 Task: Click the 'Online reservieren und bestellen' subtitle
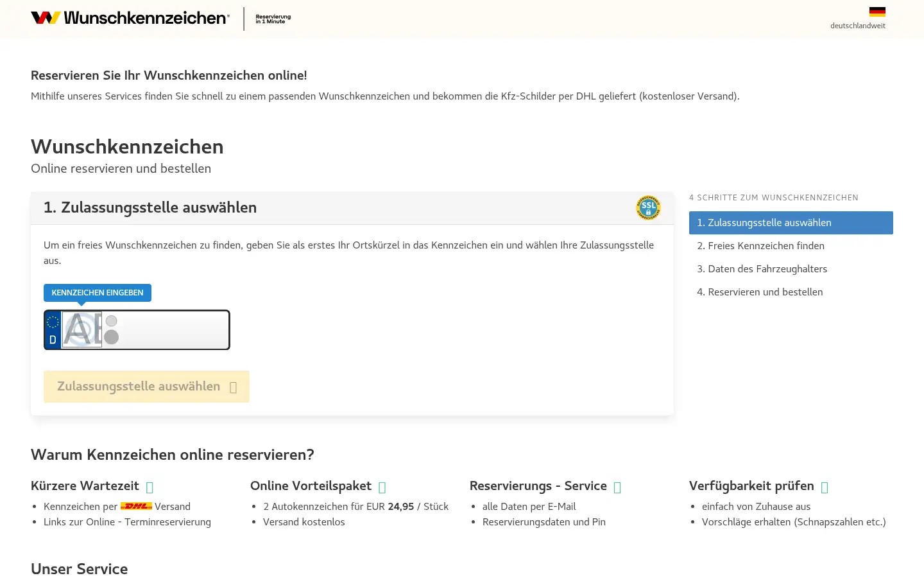(x=121, y=169)
